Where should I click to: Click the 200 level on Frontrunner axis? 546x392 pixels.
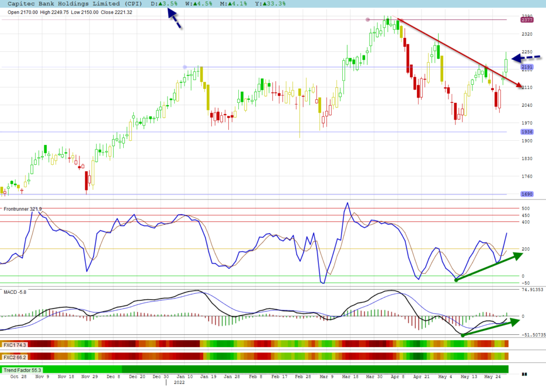coord(525,249)
